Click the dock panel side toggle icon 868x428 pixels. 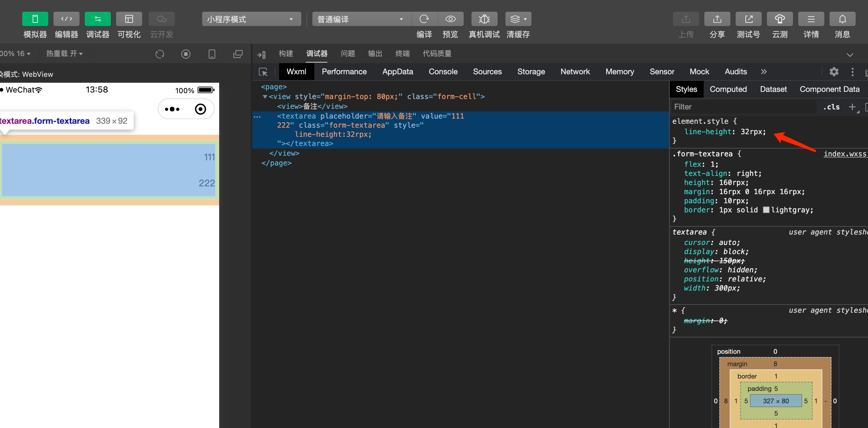click(x=262, y=54)
